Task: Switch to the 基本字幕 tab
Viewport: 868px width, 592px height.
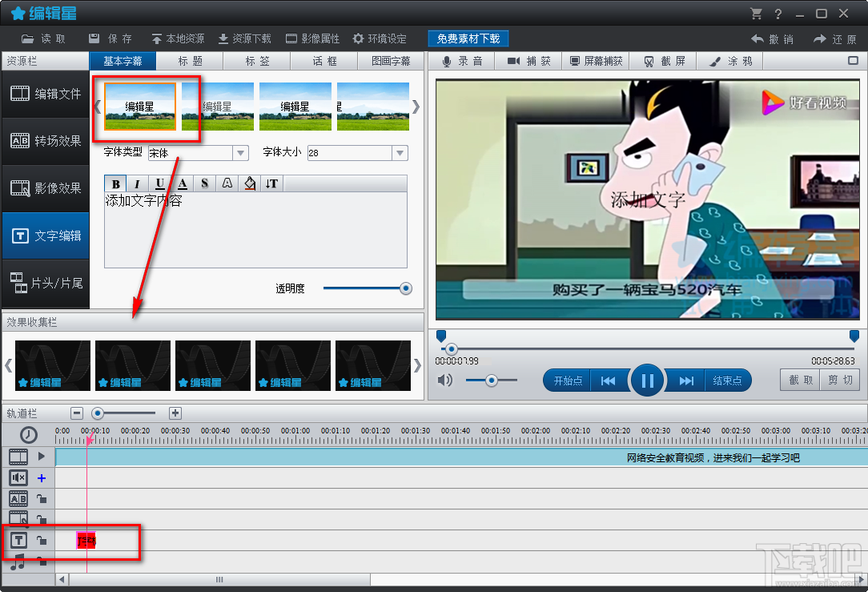Action: pyautogui.click(x=123, y=61)
